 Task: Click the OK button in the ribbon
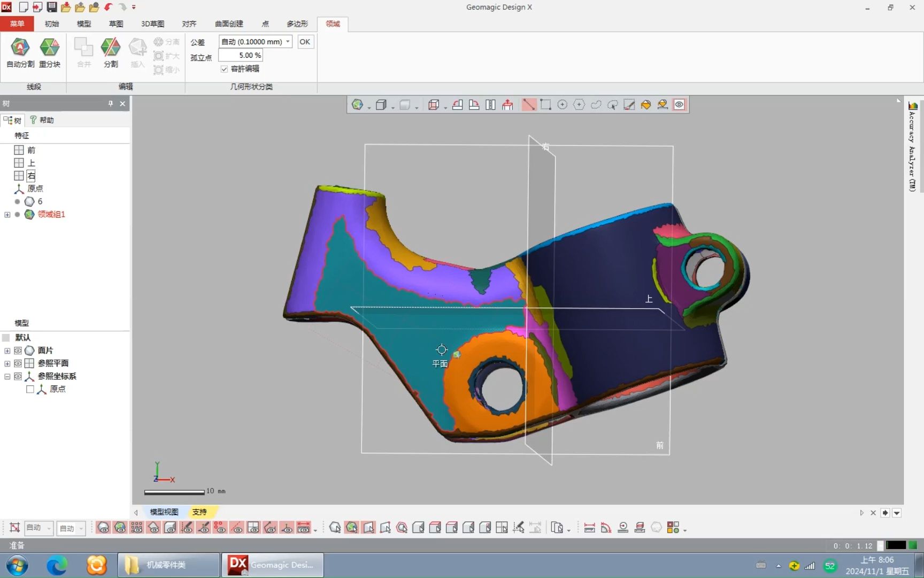305,41
